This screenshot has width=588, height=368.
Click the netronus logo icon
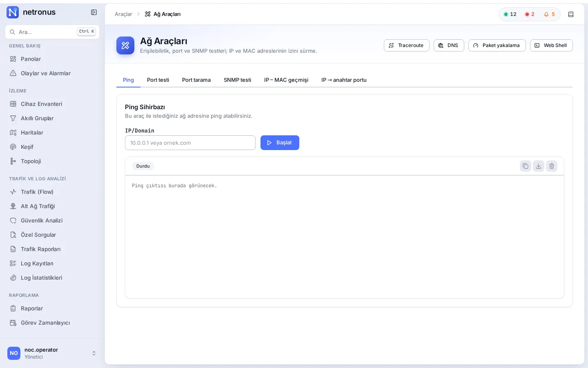tap(13, 12)
